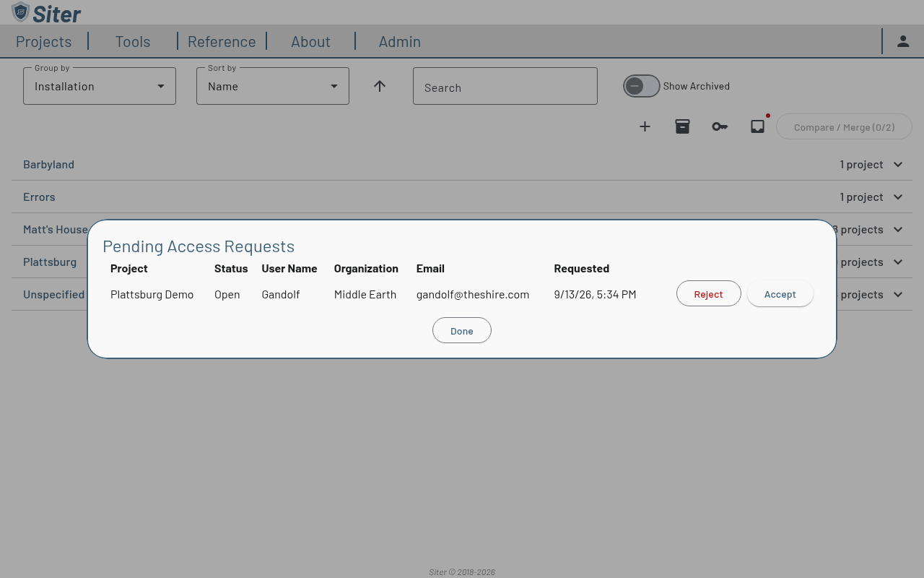
Task: Reverse sort order with up arrow
Action: (380, 86)
